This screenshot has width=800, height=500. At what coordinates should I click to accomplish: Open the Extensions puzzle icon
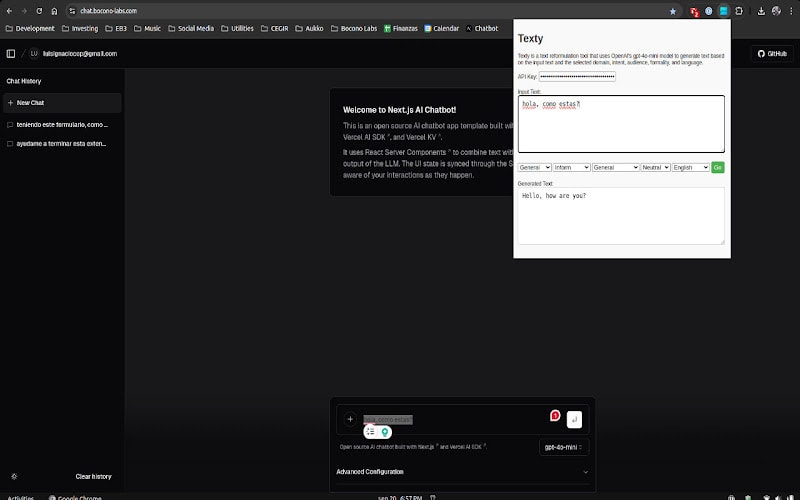click(739, 11)
